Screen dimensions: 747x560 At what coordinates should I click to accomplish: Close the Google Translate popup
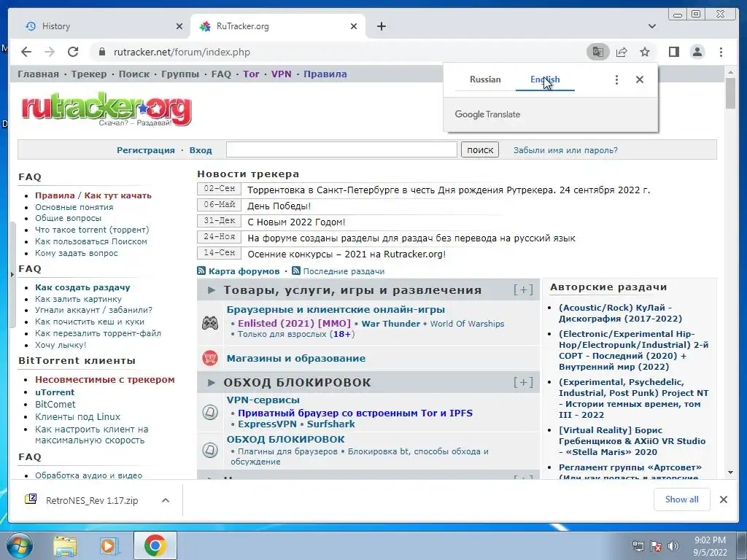click(x=640, y=79)
